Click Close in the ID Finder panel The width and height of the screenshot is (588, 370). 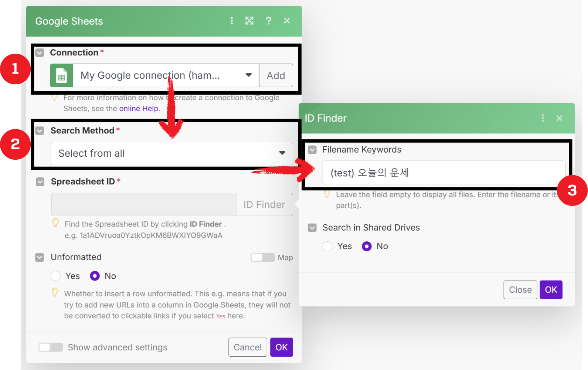(520, 290)
